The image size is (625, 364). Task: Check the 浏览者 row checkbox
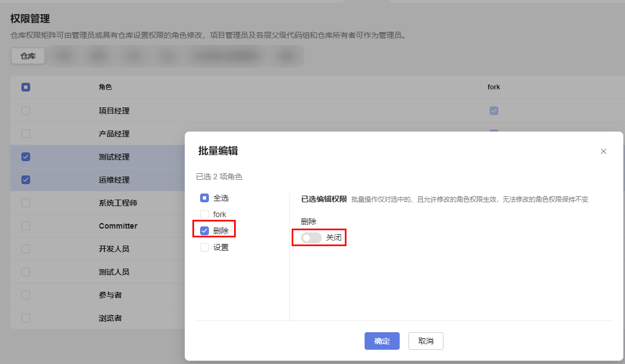pos(25,317)
